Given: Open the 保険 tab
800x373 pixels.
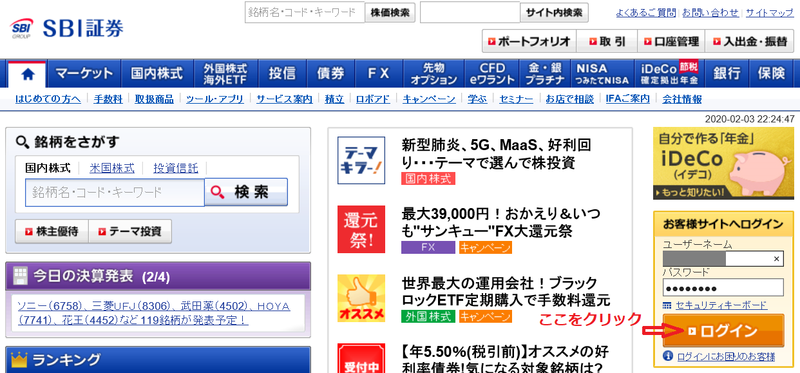Looking at the screenshot, I should tap(771, 74).
